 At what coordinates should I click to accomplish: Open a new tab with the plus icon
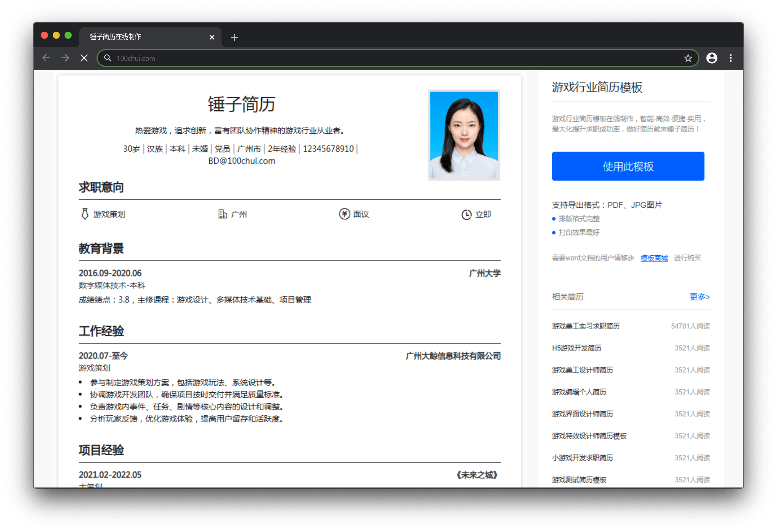234,37
